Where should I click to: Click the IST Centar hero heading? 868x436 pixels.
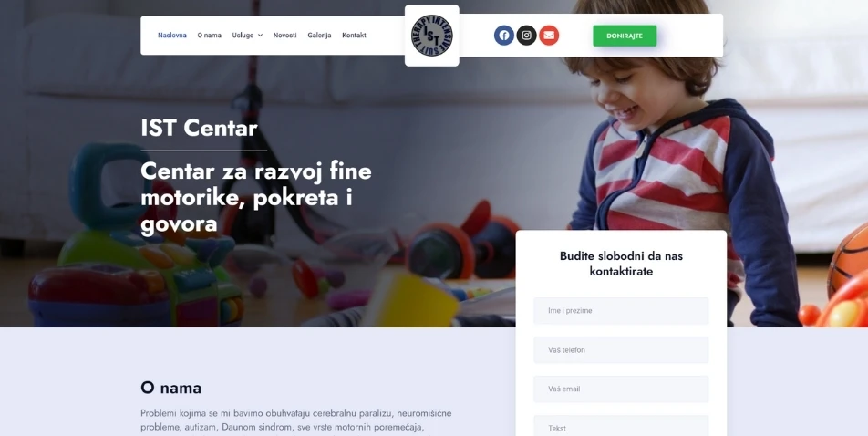(x=200, y=128)
